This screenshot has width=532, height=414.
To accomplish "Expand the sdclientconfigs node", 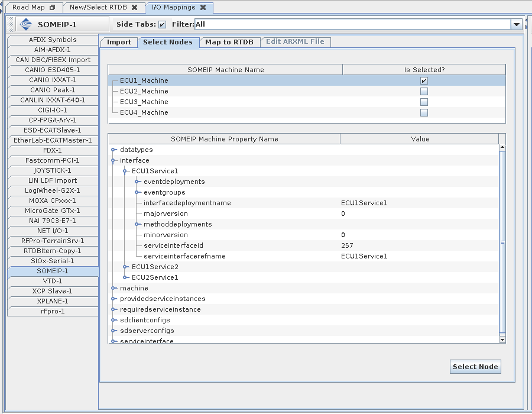I will [113, 320].
